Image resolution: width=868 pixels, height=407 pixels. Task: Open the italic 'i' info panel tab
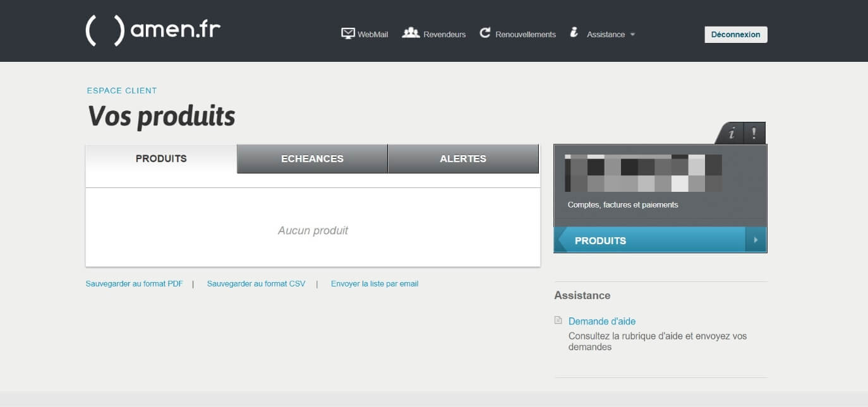point(732,133)
